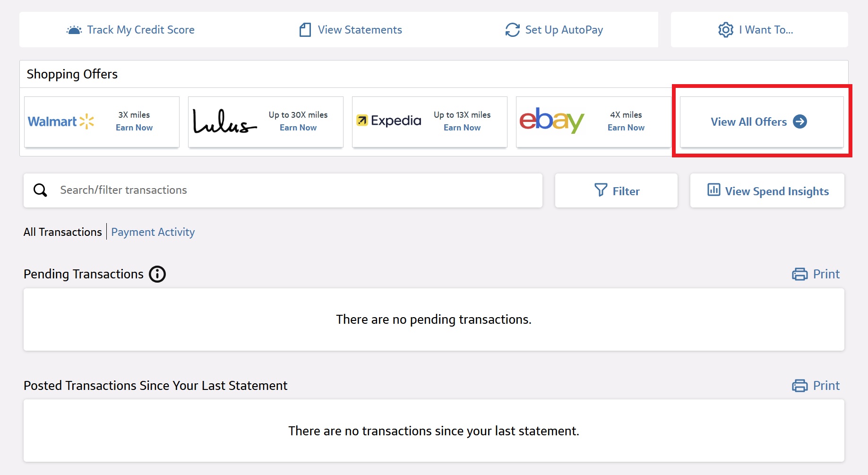Image resolution: width=868 pixels, height=475 pixels.
Task: Click the magnifying glass search icon
Action: 40,190
